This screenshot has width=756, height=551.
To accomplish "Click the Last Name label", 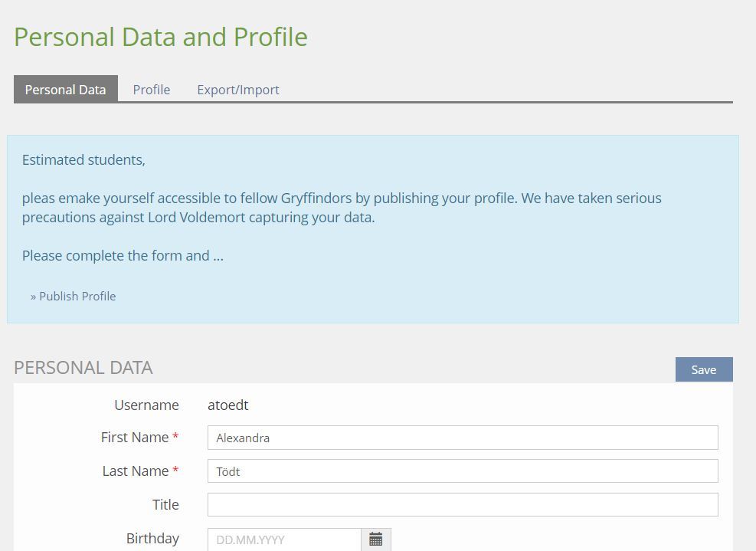I will [x=135, y=471].
